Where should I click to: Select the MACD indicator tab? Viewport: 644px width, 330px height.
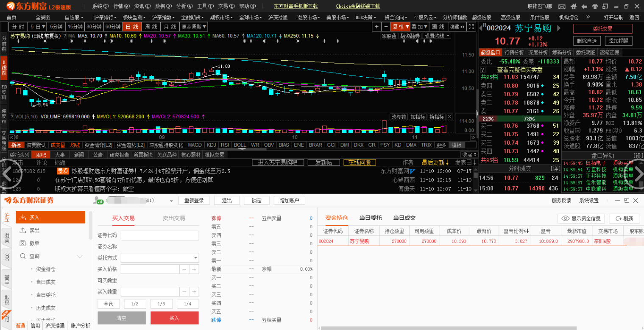pos(195,145)
